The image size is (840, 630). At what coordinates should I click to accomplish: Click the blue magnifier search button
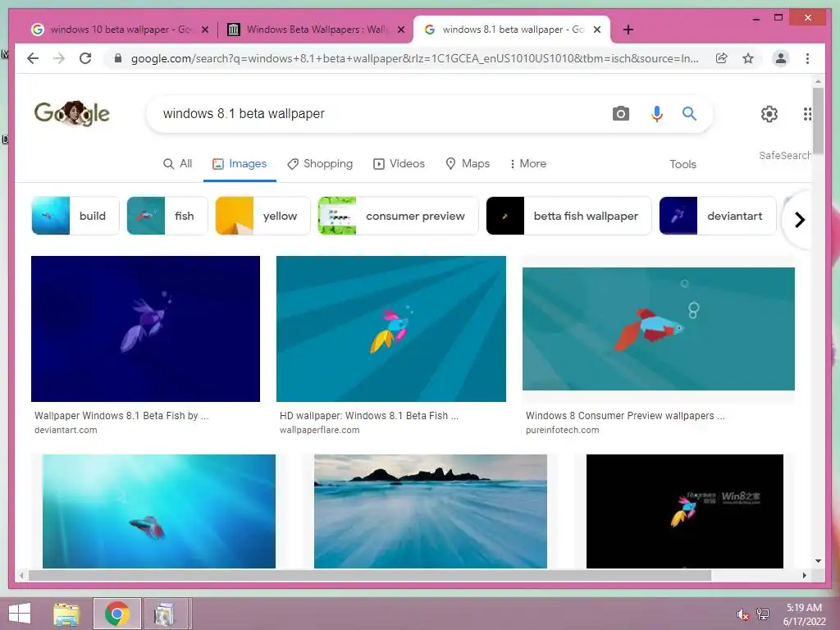(689, 113)
